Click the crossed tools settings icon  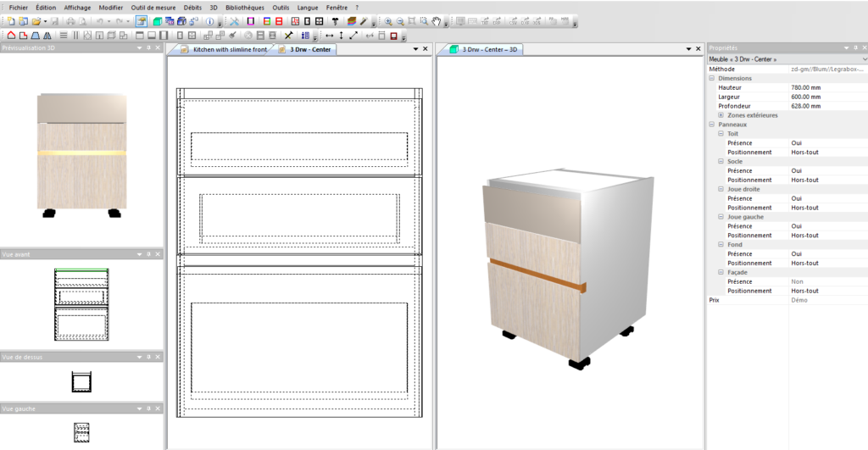click(x=235, y=21)
